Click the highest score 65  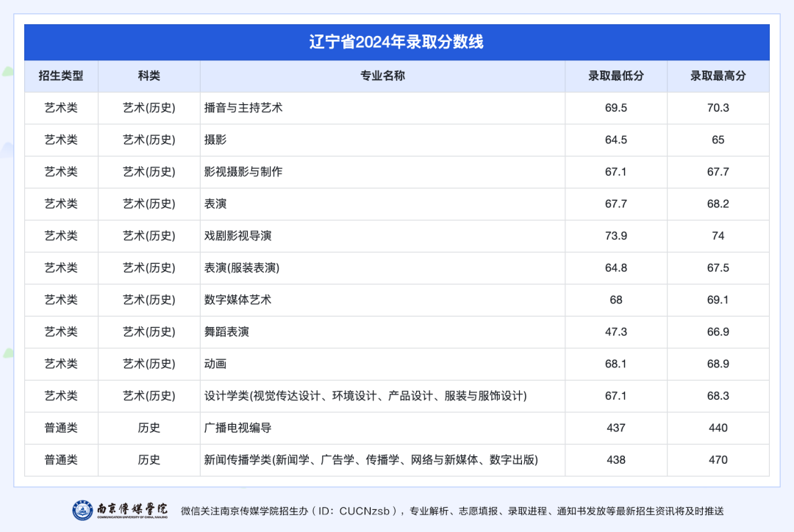[718, 140]
